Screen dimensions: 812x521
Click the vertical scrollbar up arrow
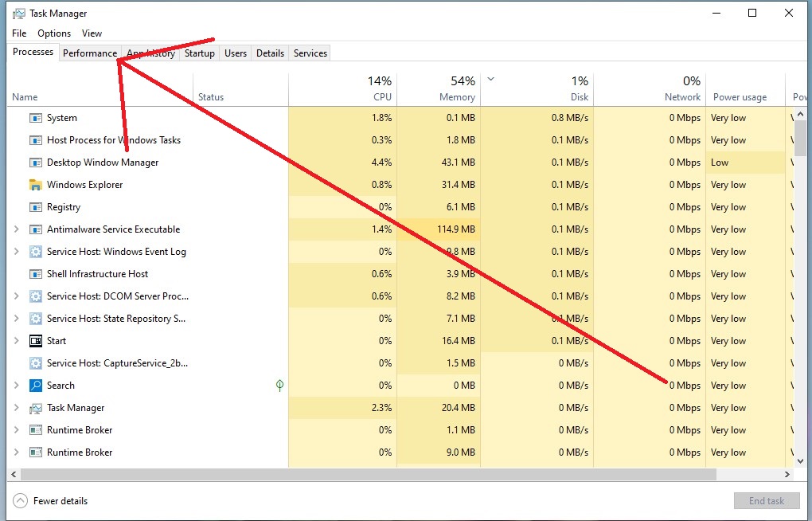click(x=800, y=114)
